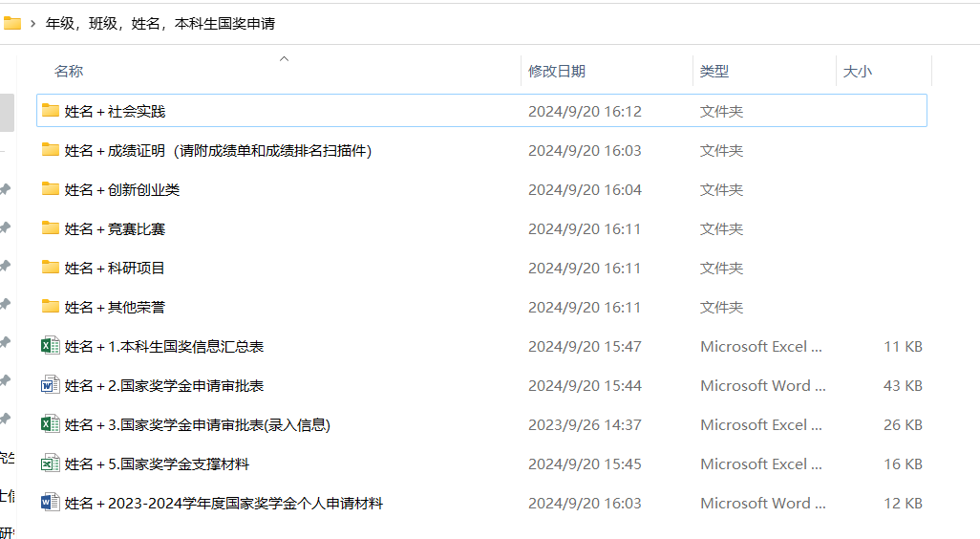Click the Excel icon of 1.本科生国奖信息汇总表
Viewport: 980px width, 539px height.
click(51, 346)
